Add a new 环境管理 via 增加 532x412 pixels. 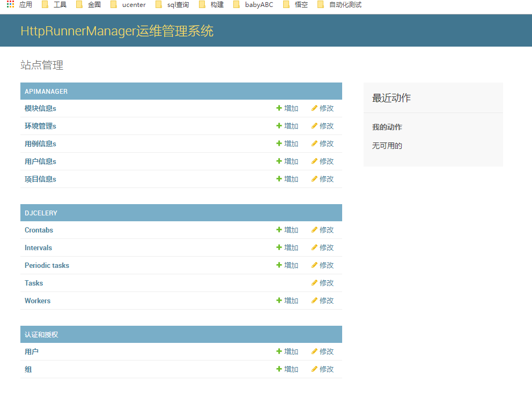click(287, 126)
